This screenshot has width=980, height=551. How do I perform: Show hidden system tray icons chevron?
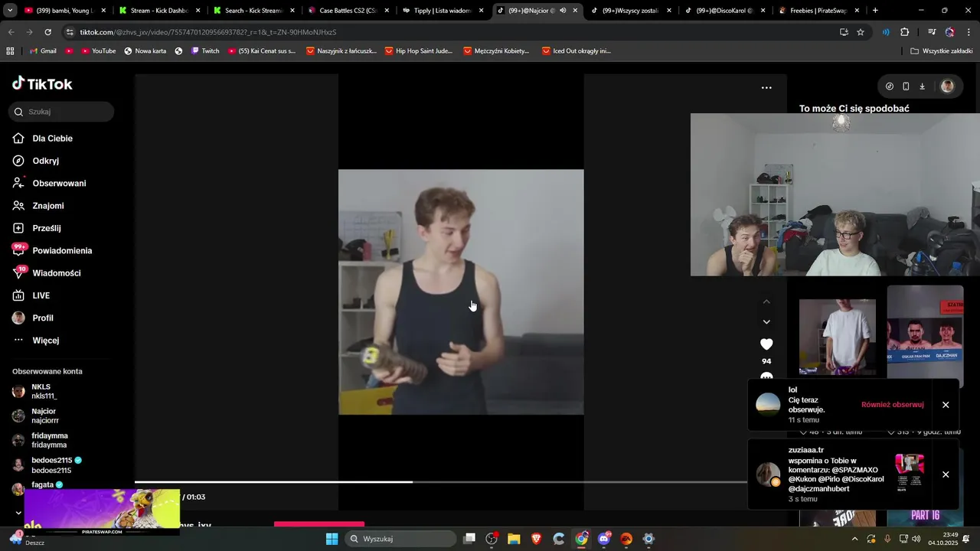[x=854, y=539]
